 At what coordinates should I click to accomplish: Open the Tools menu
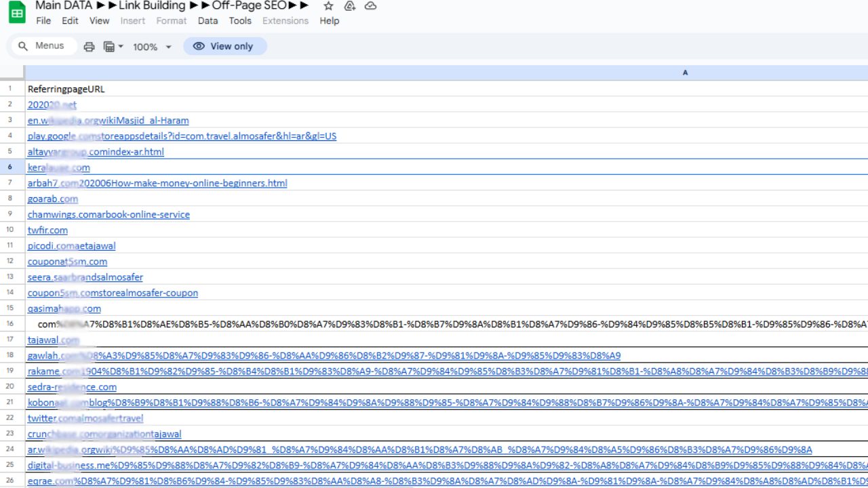coord(240,21)
